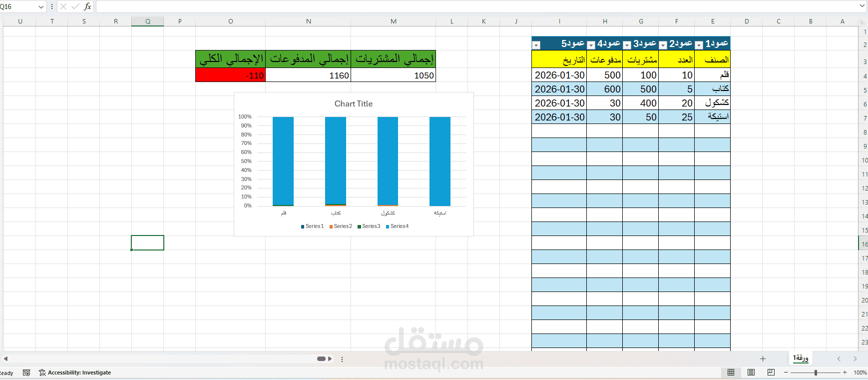
Task: Click the red cell showing -110
Action: [x=230, y=75]
